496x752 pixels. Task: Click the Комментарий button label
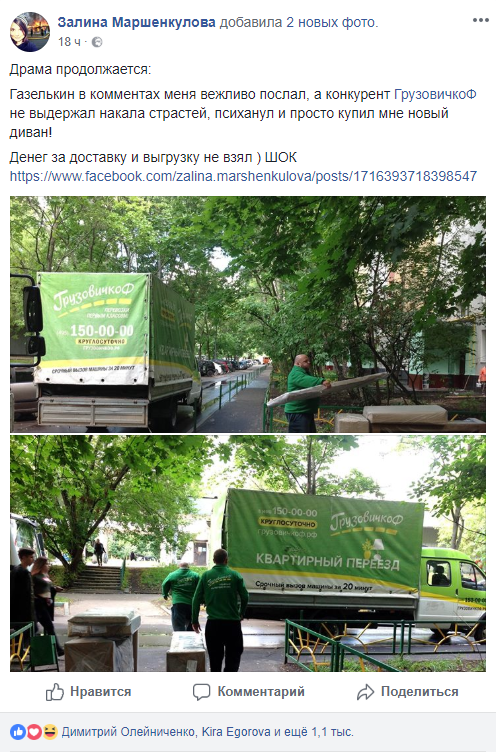(261, 692)
